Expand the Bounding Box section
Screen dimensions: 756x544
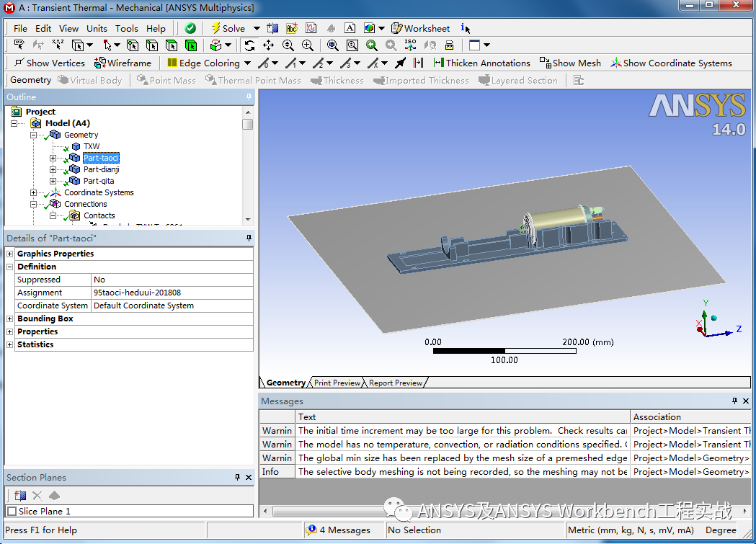(9, 318)
